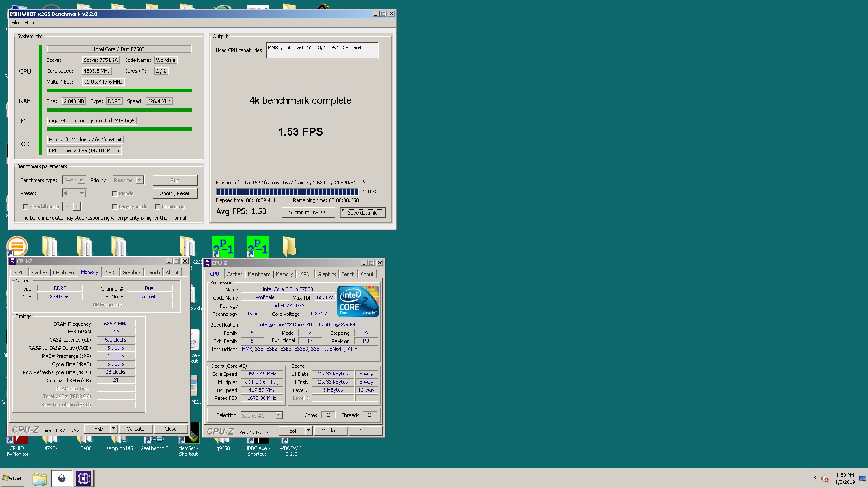The height and width of the screenshot is (488, 868).
Task: Launch the HDBC.exe shortcut on desktop
Action: point(257,447)
